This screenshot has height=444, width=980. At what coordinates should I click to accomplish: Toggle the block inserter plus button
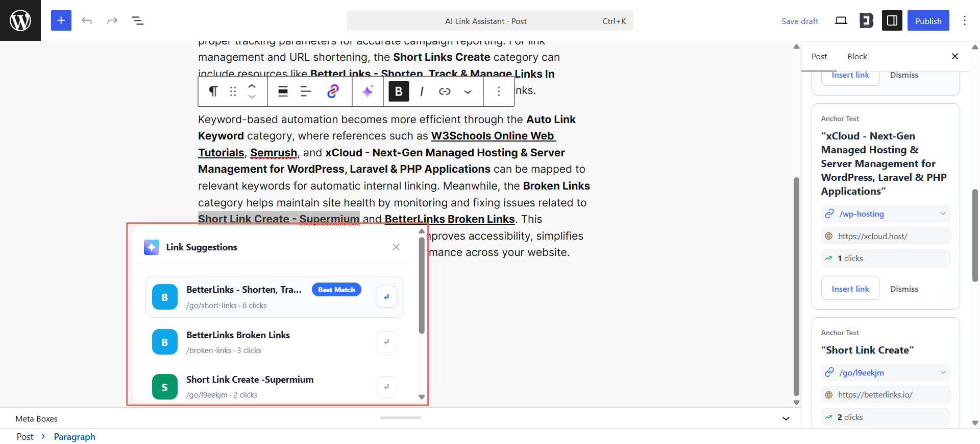[x=61, y=20]
